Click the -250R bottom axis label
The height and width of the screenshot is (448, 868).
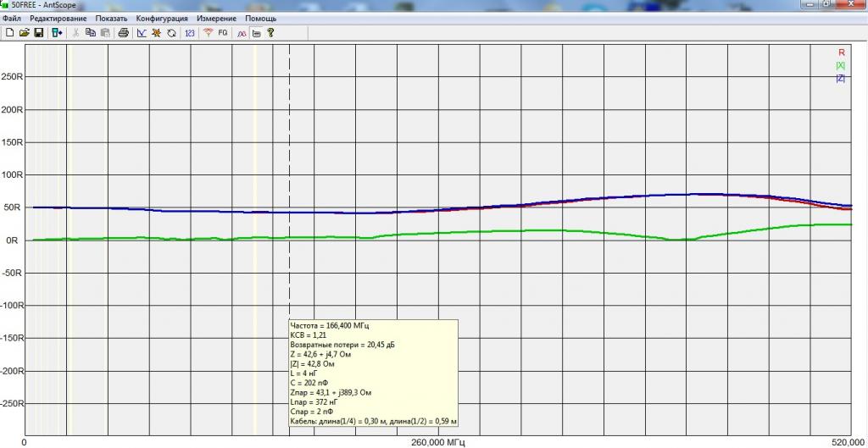point(10,403)
